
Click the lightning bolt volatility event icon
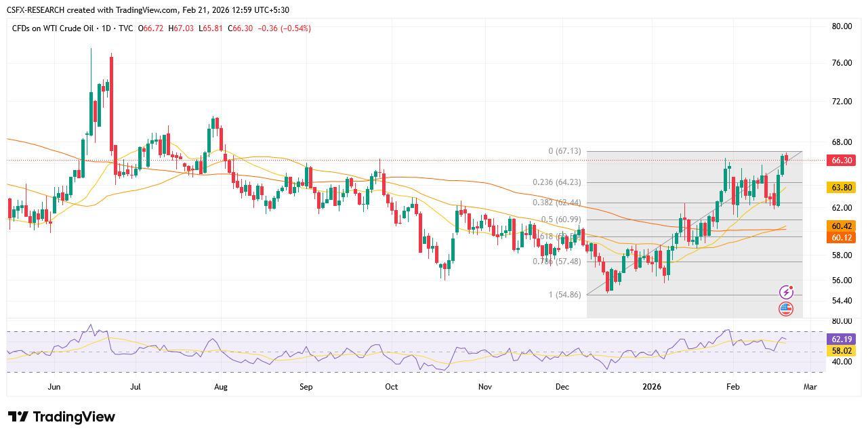pos(786,291)
